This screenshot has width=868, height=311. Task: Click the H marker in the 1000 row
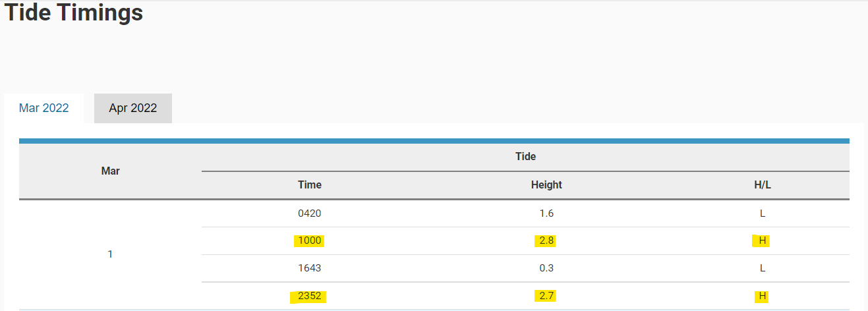pos(763,240)
